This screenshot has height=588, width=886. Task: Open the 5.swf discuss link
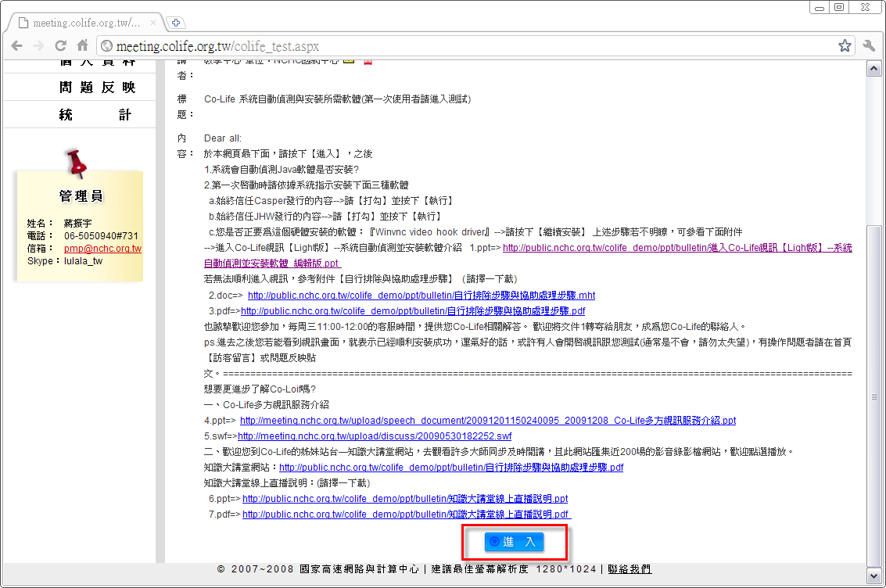(375, 436)
